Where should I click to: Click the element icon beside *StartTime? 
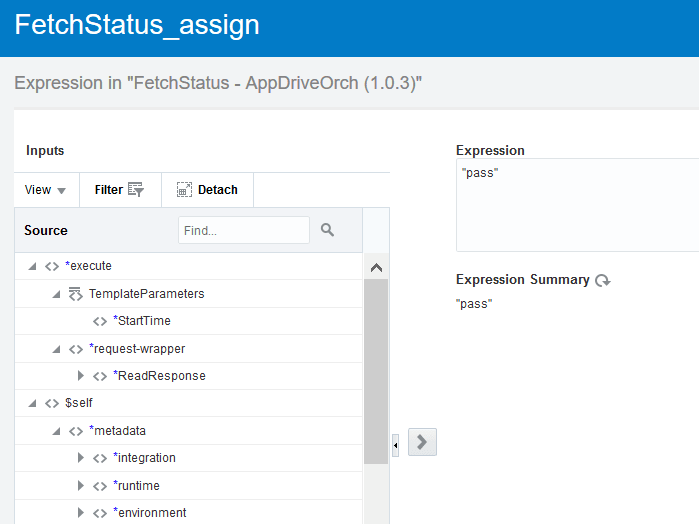(100, 322)
